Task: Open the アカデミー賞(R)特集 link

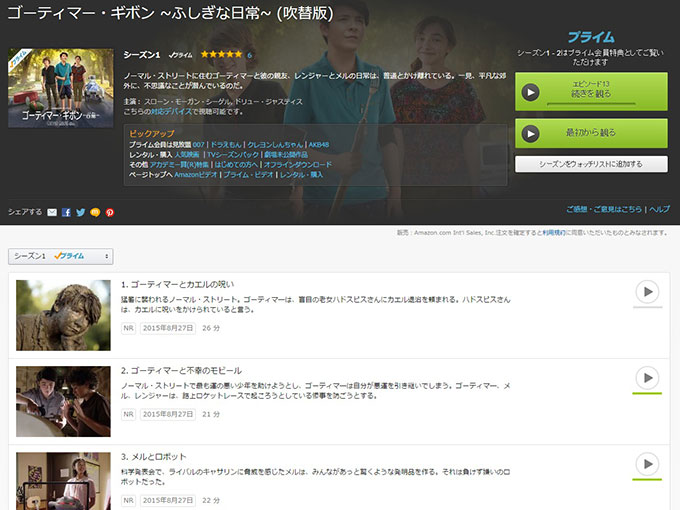Action: pos(179,164)
